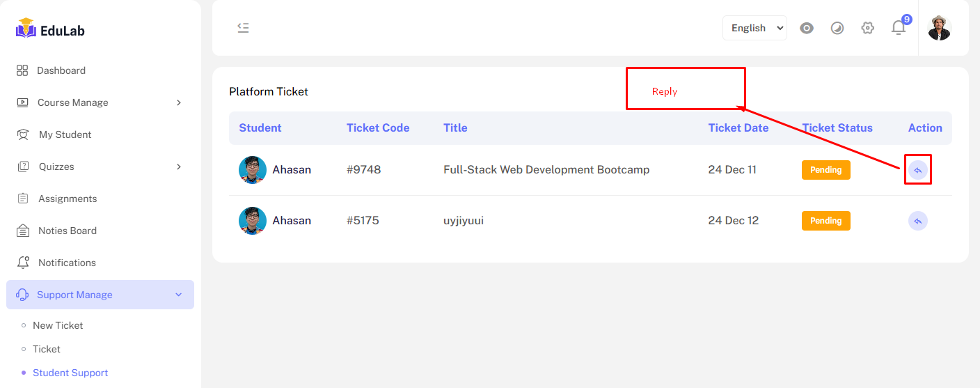Open the Noties Board page

coord(67,231)
